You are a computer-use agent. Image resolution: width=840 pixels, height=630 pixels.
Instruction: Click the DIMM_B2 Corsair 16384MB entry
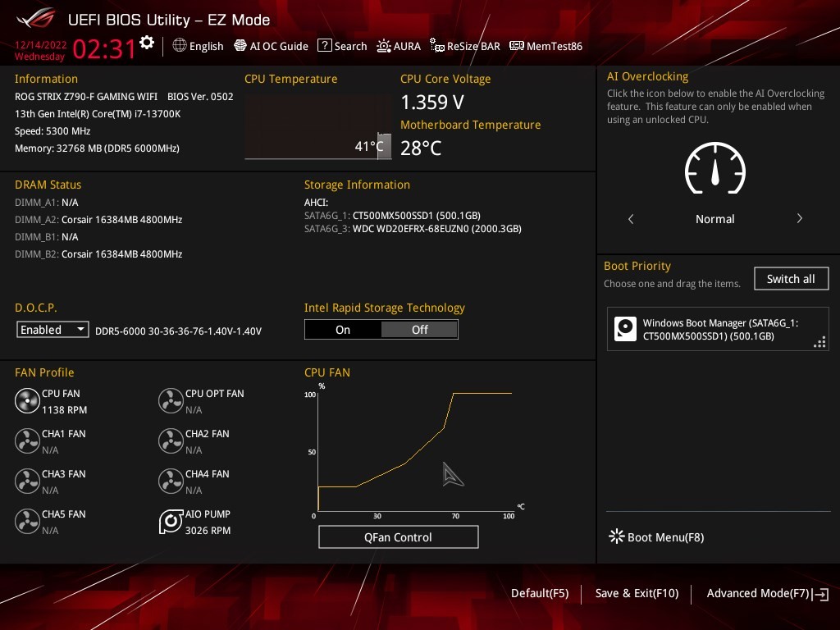[x=98, y=254]
